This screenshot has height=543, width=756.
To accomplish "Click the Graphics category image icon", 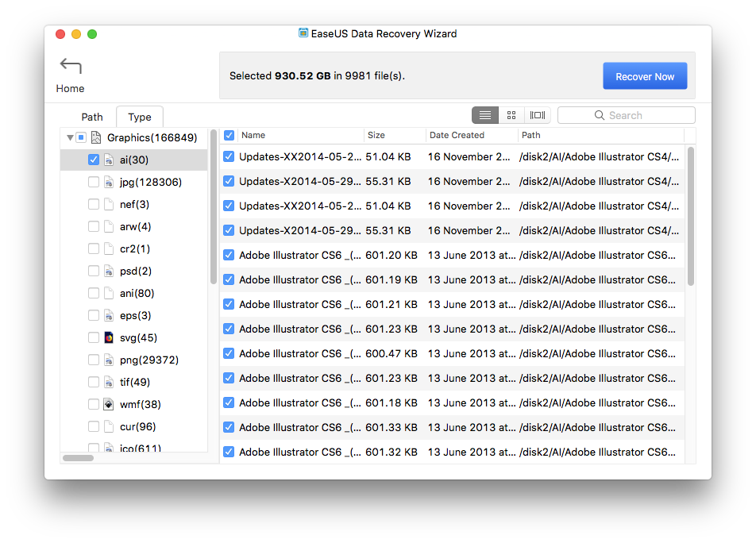I will pos(96,138).
